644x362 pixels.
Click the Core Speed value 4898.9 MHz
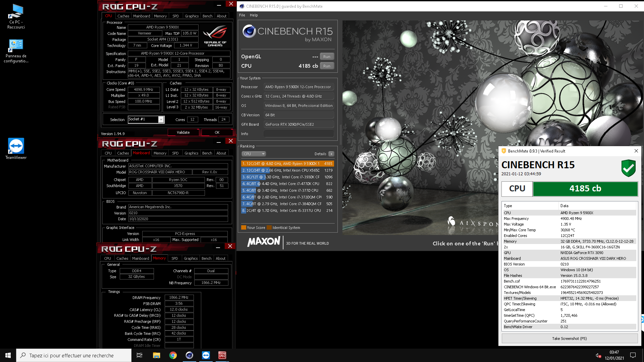[x=144, y=89]
